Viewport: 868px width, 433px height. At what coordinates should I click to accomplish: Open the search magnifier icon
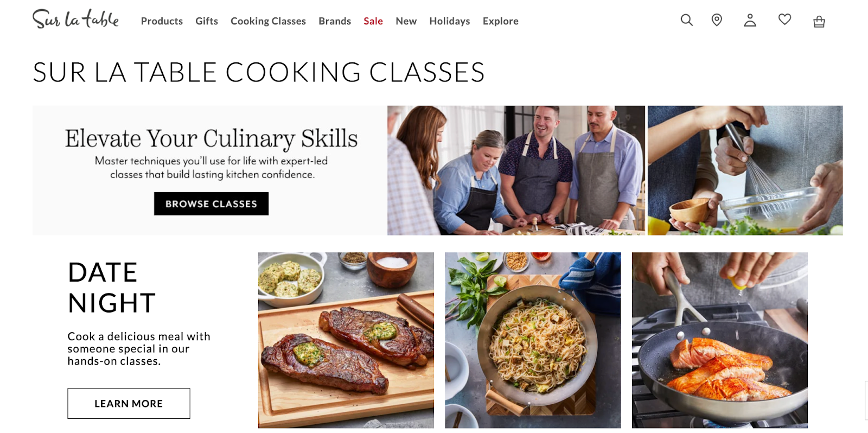click(687, 20)
